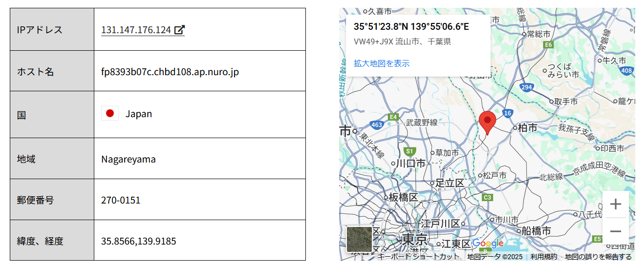Click map coordinates 35°51'23.8"N 139°55'06.6"E
Image resolution: width=644 pixels, height=266 pixels.
[411, 26]
